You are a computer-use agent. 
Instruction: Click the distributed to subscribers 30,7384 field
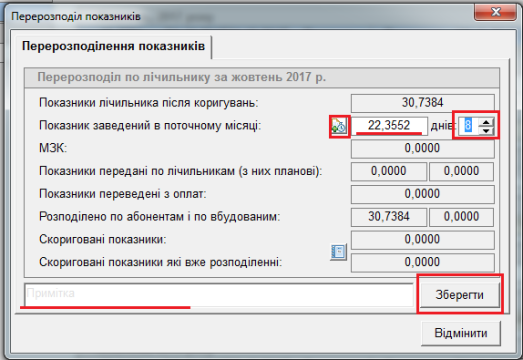point(389,217)
